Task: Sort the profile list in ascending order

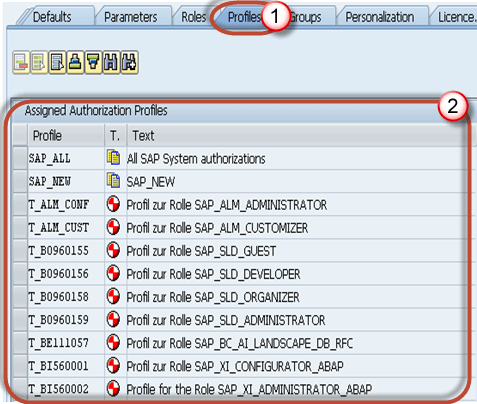Action: 75,62
